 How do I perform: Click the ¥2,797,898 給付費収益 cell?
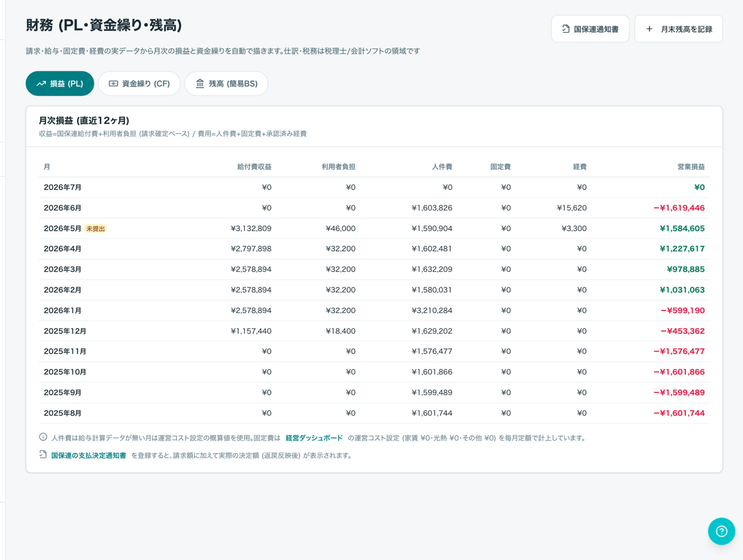pos(251,249)
